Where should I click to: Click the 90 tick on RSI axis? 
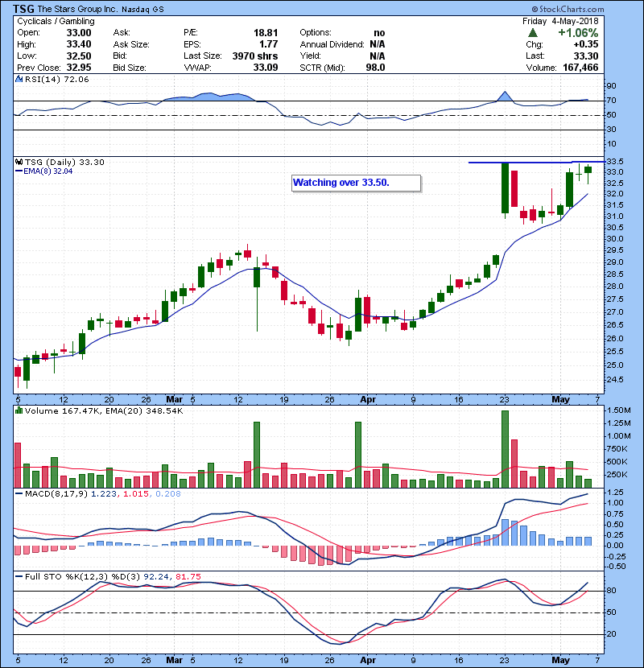(611, 86)
